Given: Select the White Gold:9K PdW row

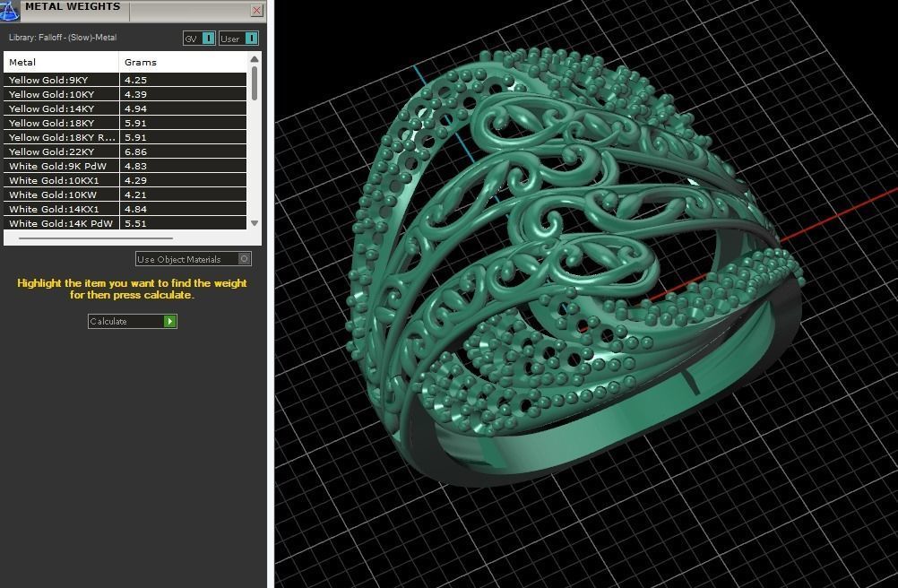Looking at the screenshot, I should coord(125,166).
